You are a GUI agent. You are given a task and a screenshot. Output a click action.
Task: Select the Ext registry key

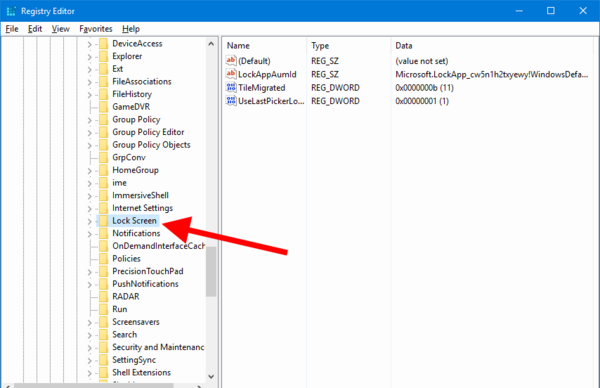point(117,69)
